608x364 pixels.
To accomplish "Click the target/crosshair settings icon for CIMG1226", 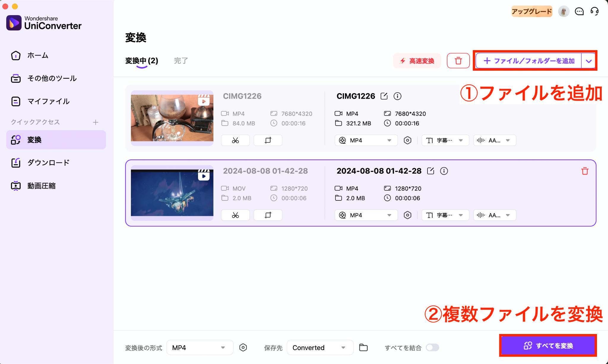I will (407, 140).
